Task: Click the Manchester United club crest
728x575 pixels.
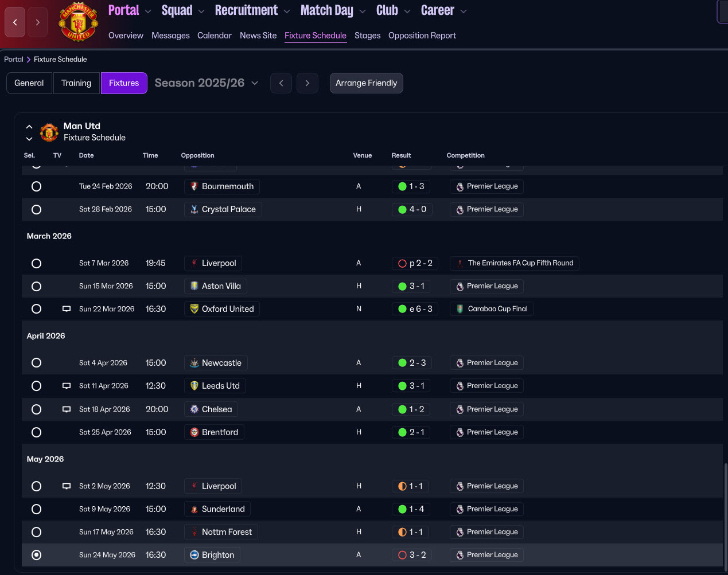Action: click(x=79, y=23)
